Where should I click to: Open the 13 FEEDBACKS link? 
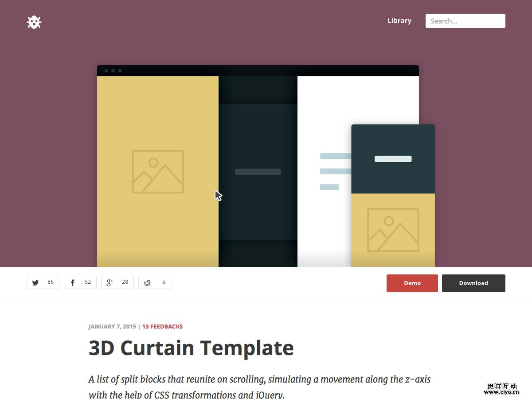[162, 326]
